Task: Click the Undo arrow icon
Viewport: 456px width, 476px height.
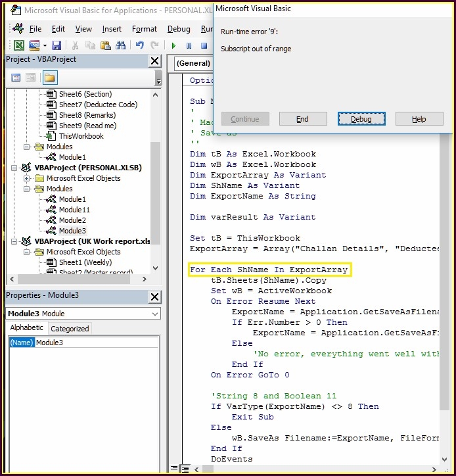Action: (139, 45)
